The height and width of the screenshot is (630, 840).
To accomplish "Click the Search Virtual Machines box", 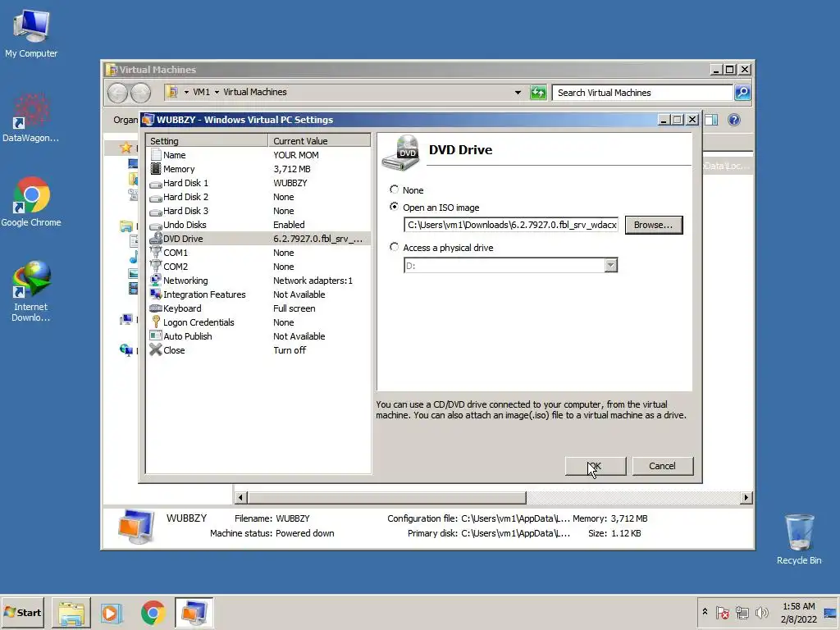I will (642, 93).
